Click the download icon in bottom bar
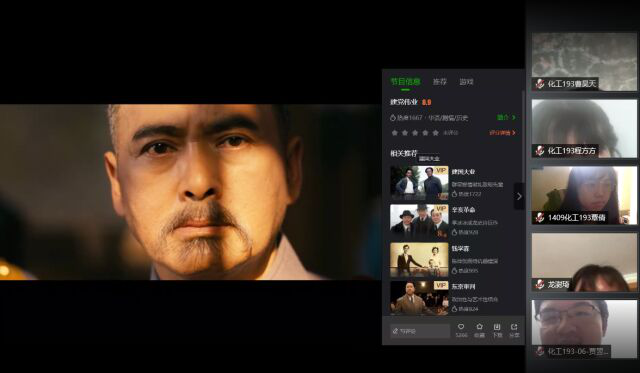Screen dimensions: 640x373 (x=497, y=327)
